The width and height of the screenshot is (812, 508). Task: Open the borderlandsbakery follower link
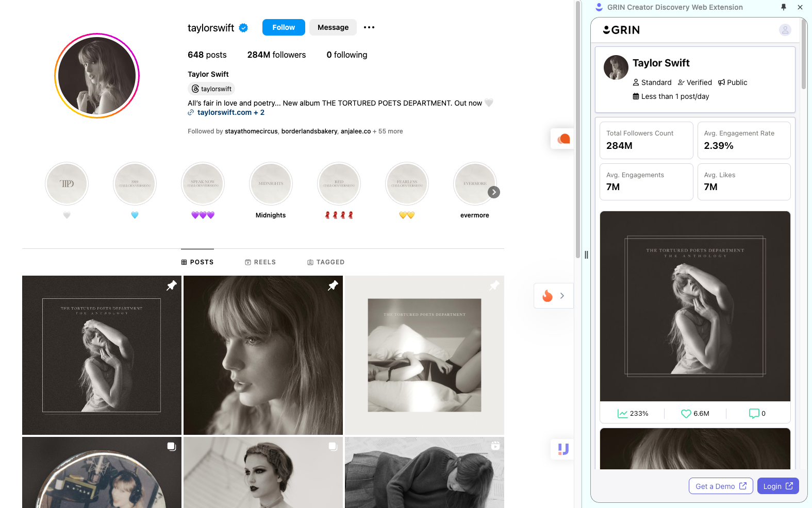[309, 131]
